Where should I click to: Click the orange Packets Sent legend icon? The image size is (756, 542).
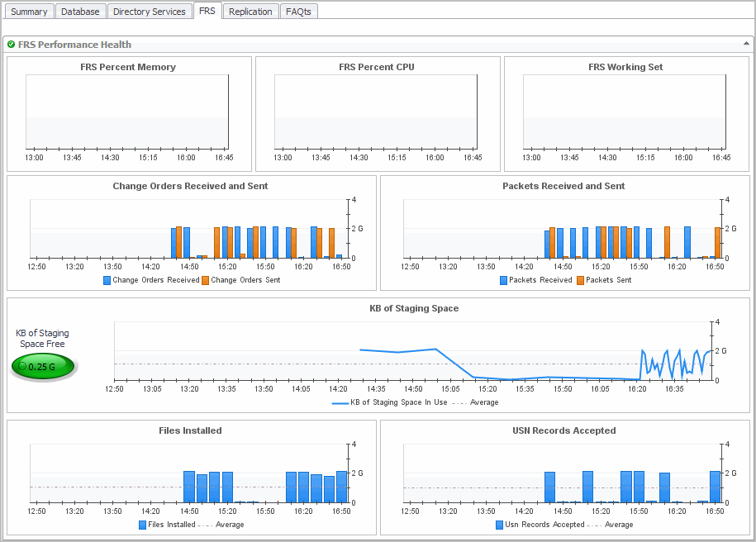pyautogui.click(x=580, y=280)
